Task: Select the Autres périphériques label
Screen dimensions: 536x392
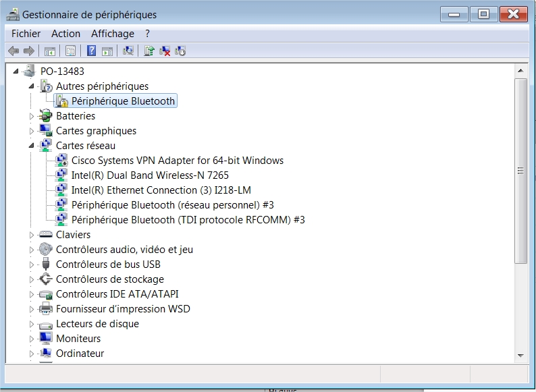Action: click(x=102, y=86)
